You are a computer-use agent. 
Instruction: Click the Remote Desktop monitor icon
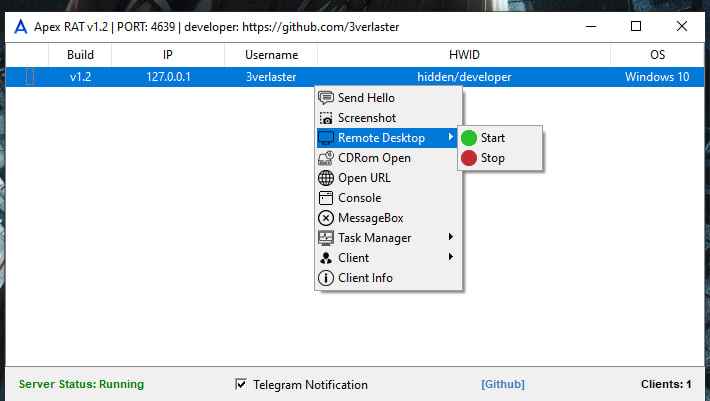pyautogui.click(x=326, y=138)
